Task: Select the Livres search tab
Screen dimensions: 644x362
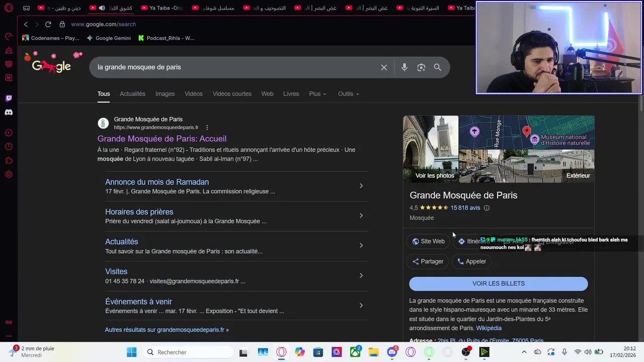Action: [291, 94]
